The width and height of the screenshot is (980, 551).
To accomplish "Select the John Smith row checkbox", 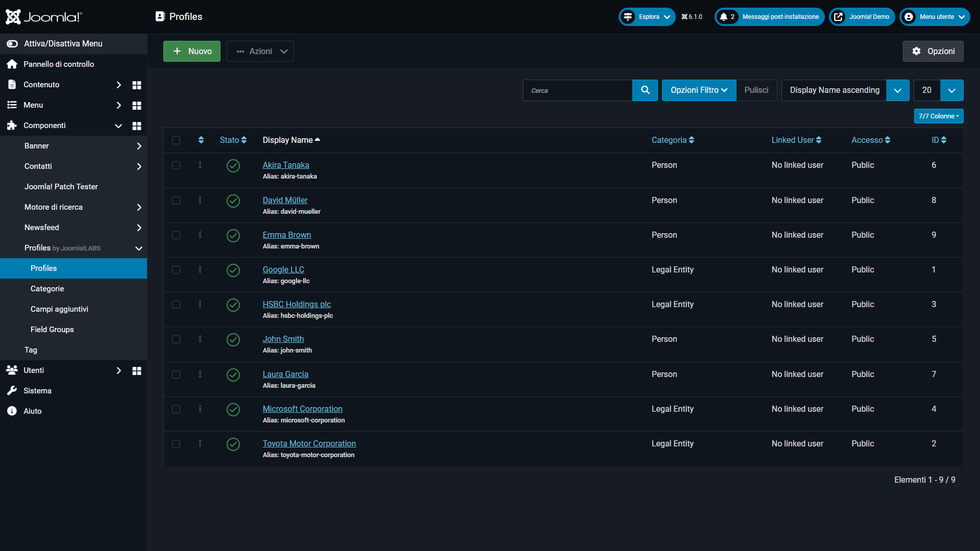I will coord(176,339).
